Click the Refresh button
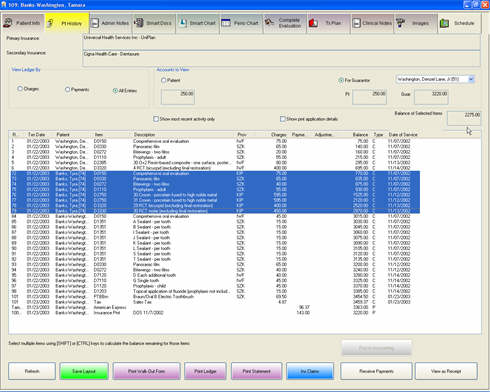490x392 pixels. click(x=32, y=371)
